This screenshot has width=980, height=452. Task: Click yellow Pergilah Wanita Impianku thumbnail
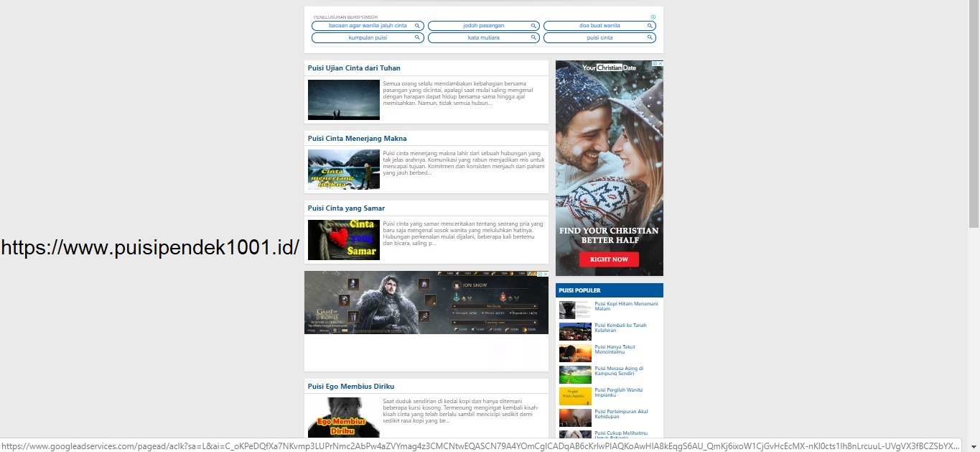coord(575,396)
